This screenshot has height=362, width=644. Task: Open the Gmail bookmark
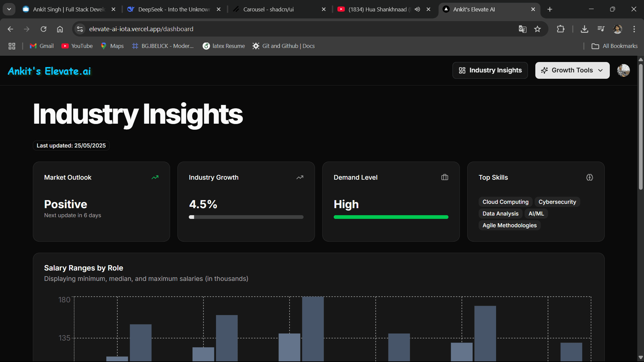coord(42,46)
